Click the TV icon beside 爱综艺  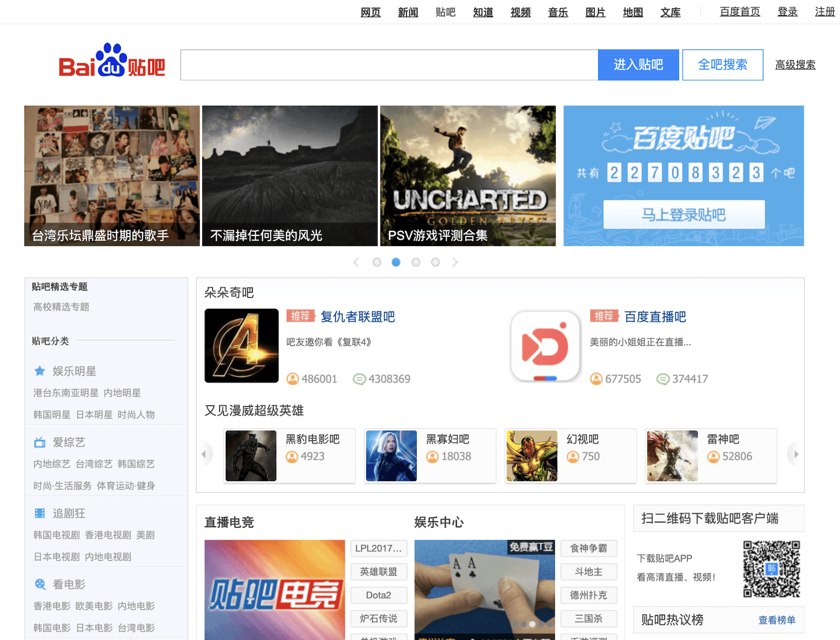(x=40, y=442)
